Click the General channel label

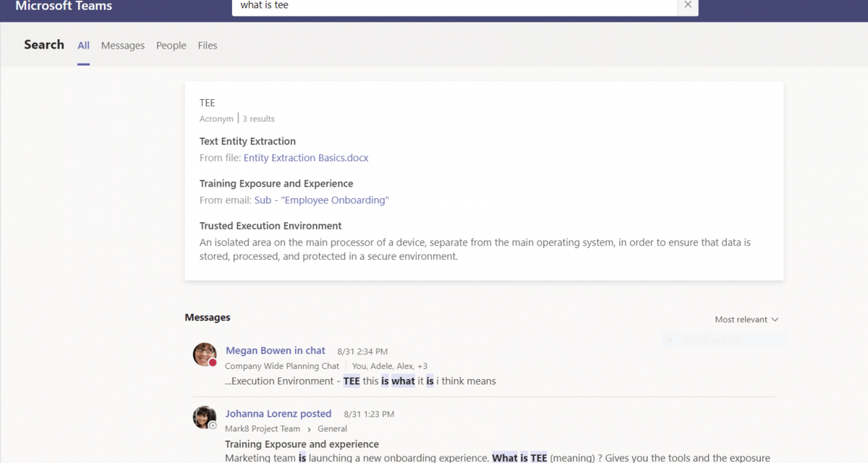tap(333, 429)
